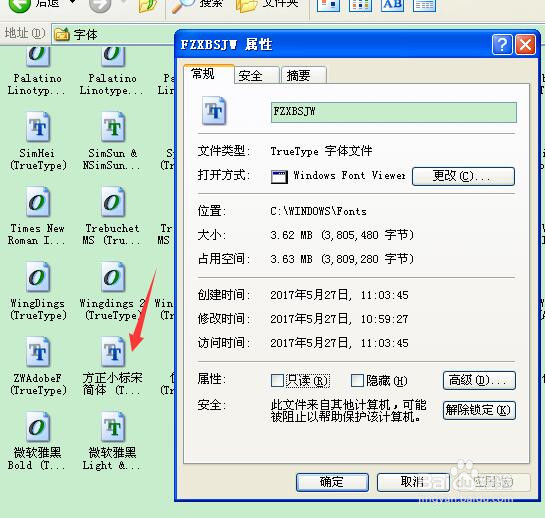Image resolution: width=545 pixels, height=518 pixels.
Task: Click the 占用空间 value 3.63 MB
Action: point(342,259)
